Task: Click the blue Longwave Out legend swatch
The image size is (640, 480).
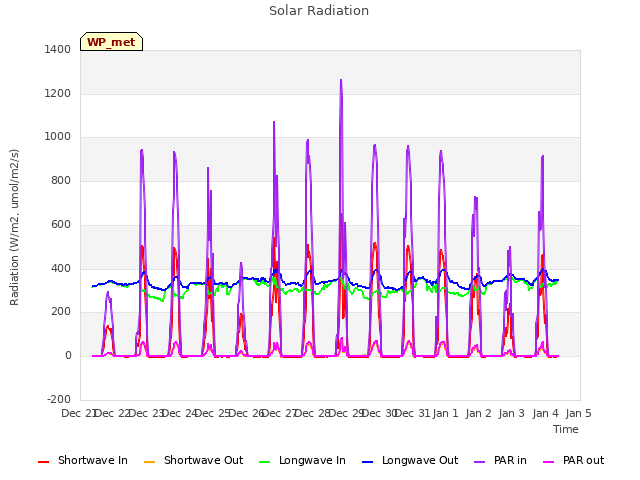Action: click(367, 462)
